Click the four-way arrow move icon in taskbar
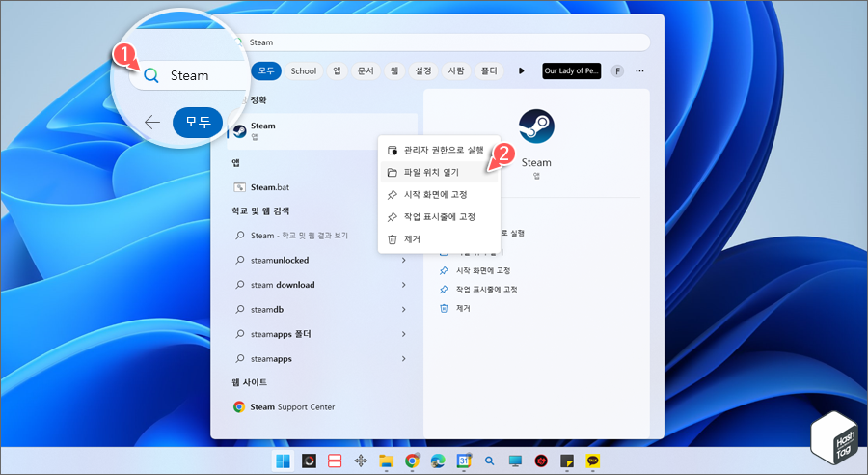Screen dimensions: 868x475 [x=361, y=461]
